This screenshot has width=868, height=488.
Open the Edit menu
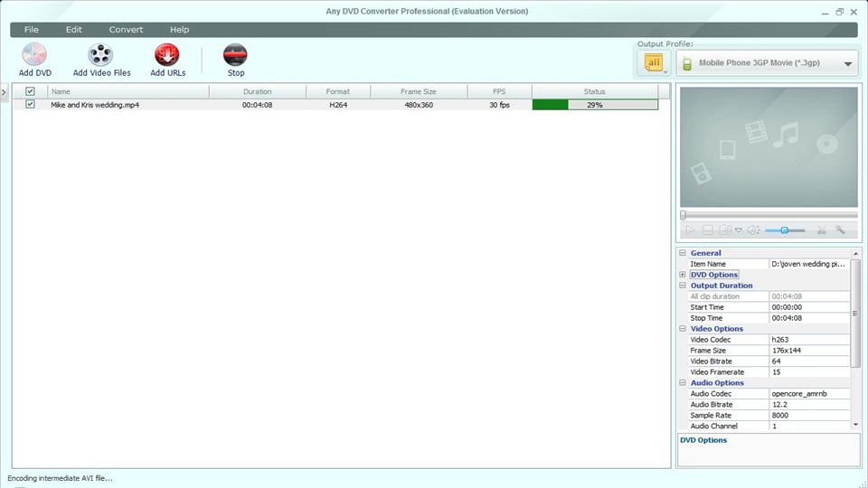[x=73, y=29]
